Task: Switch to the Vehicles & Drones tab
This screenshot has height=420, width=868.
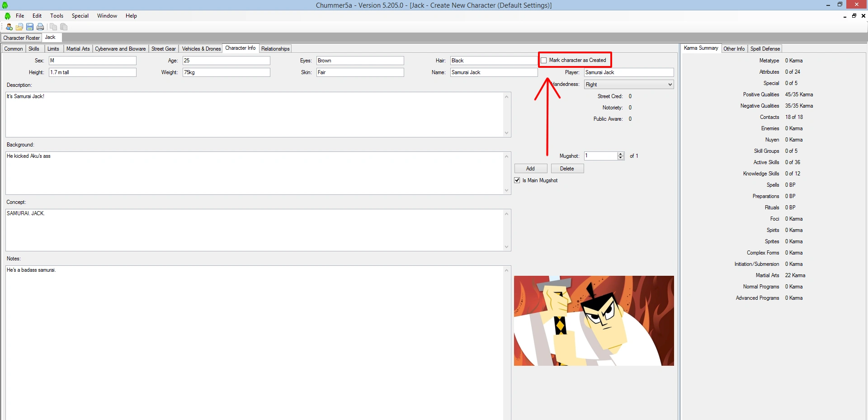Action: pyautogui.click(x=201, y=49)
